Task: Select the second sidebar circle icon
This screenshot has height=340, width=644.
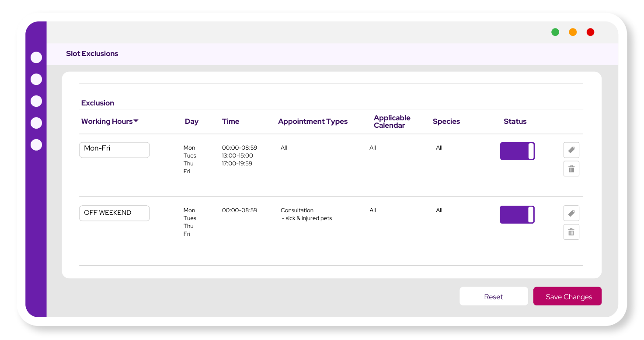Action: tap(36, 79)
